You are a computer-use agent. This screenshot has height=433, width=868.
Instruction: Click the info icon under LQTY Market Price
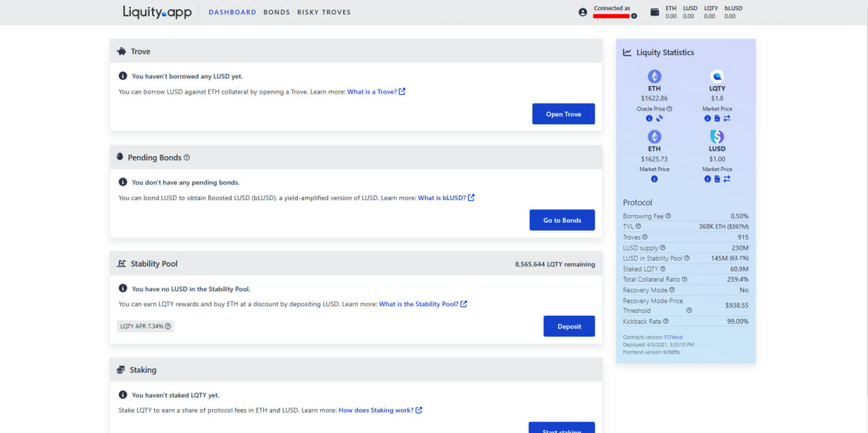point(707,118)
